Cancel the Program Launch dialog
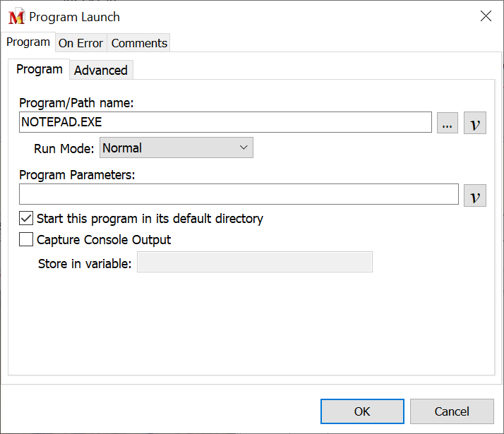The image size is (504, 434). pos(452,411)
